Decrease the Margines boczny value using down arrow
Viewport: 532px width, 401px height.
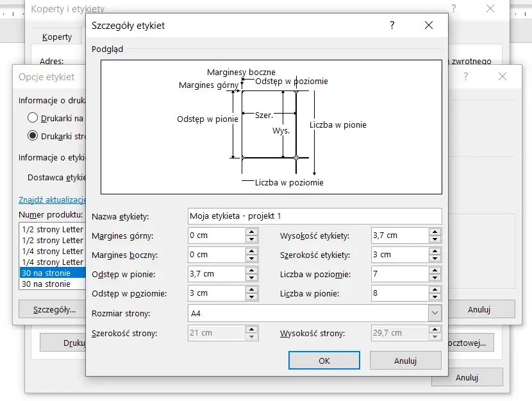(251, 259)
